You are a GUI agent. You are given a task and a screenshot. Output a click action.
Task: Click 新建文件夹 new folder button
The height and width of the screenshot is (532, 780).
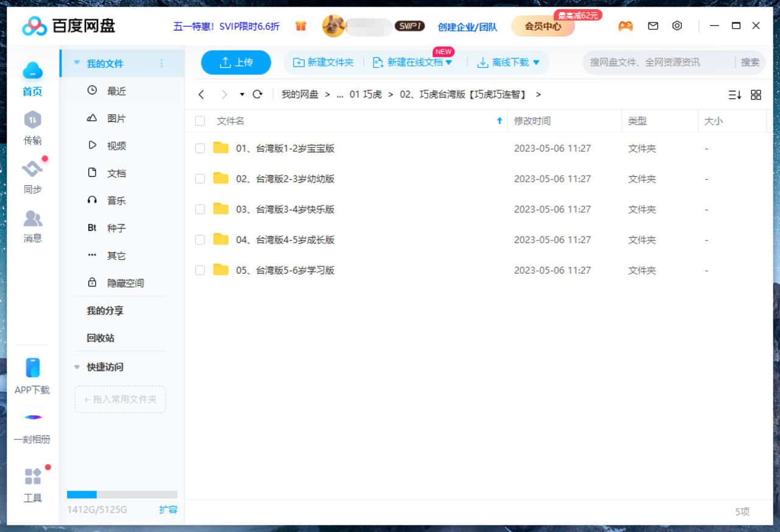(x=324, y=62)
